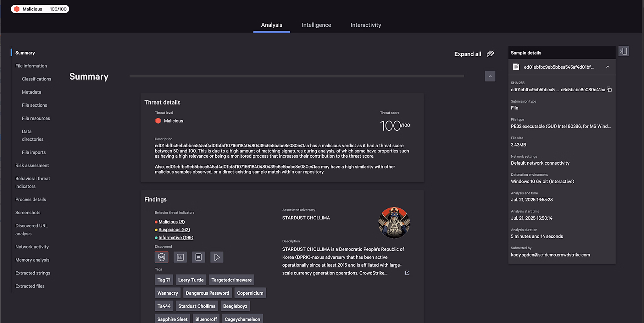Select the adversary mask icon under Discovered
This screenshot has width=644, height=323.
point(162,257)
